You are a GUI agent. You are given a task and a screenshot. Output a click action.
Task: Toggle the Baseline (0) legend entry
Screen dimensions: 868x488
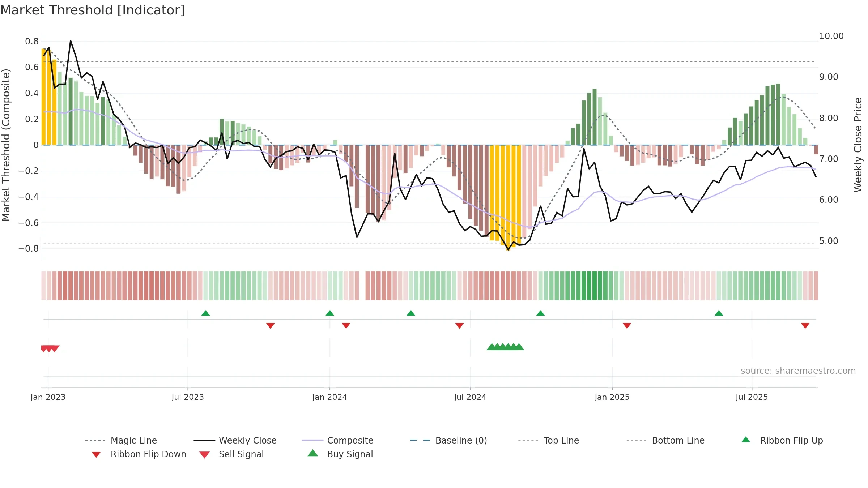click(x=448, y=440)
